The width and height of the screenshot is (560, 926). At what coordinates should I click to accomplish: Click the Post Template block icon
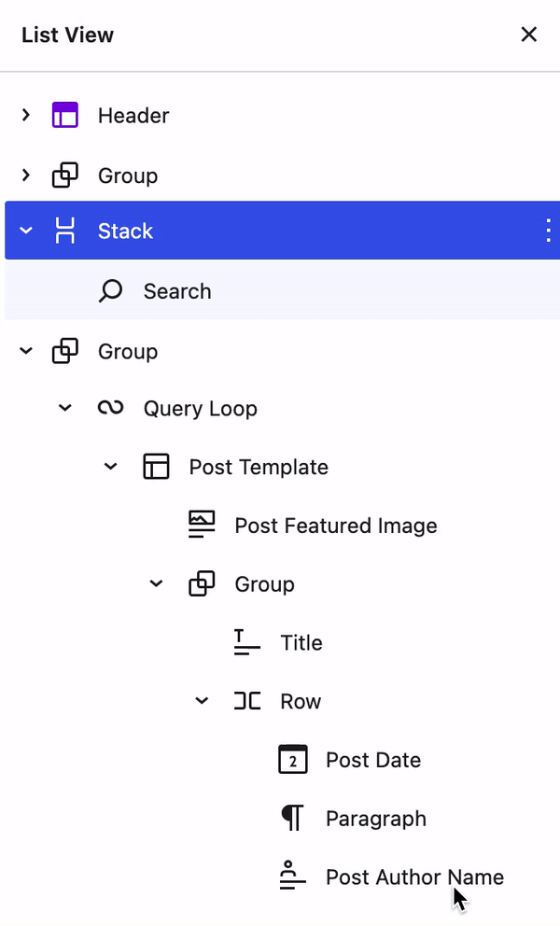pos(156,467)
